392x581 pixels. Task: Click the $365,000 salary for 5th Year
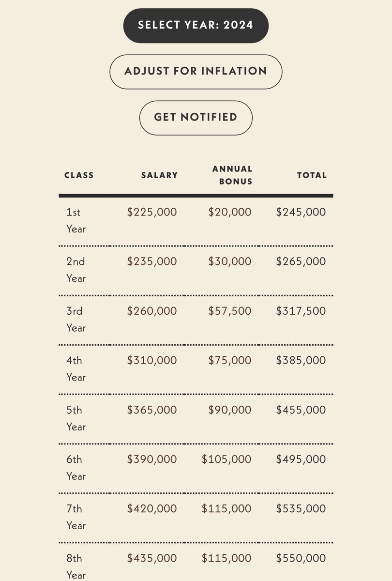point(152,410)
